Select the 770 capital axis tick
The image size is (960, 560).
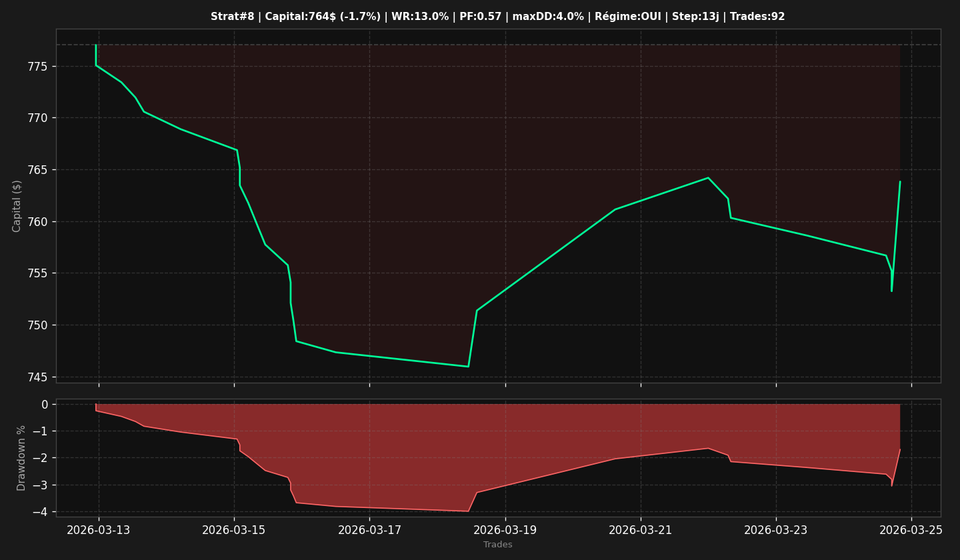click(39, 118)
